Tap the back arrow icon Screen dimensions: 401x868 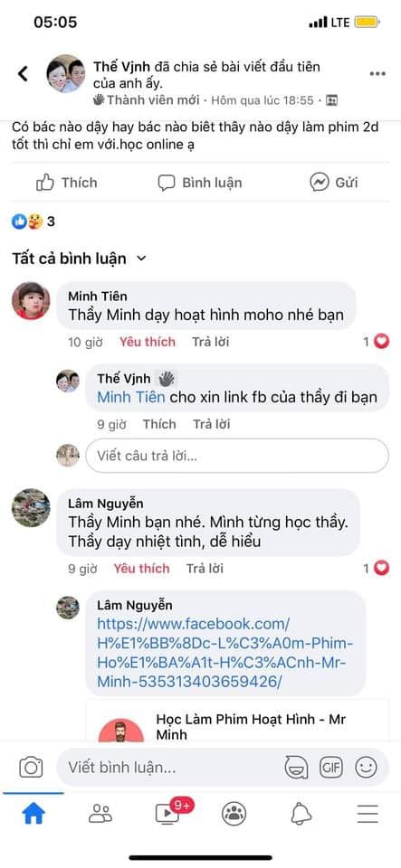[23, 73]
